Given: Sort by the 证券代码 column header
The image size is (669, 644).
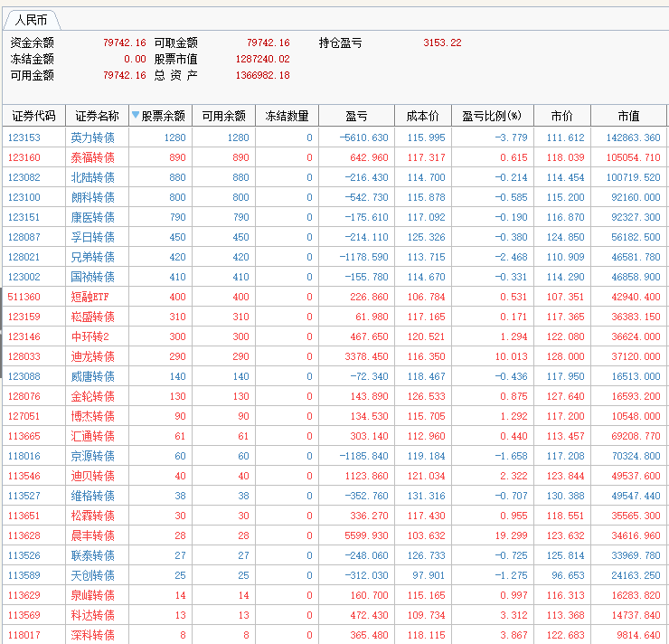Looking at the screenshot, I should coord(33,116).
